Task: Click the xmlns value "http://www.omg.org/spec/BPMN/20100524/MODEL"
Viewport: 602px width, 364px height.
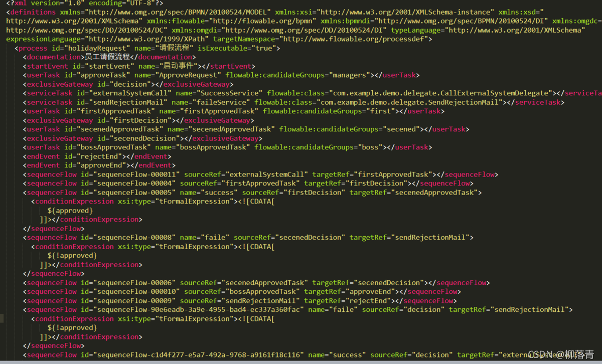Action: coord(178,12)
